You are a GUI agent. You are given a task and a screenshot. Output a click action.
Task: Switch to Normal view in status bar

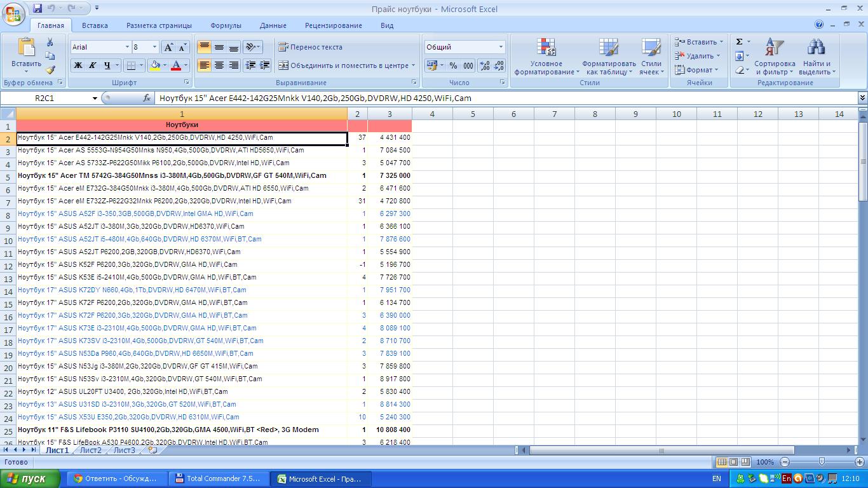point(722,462)
